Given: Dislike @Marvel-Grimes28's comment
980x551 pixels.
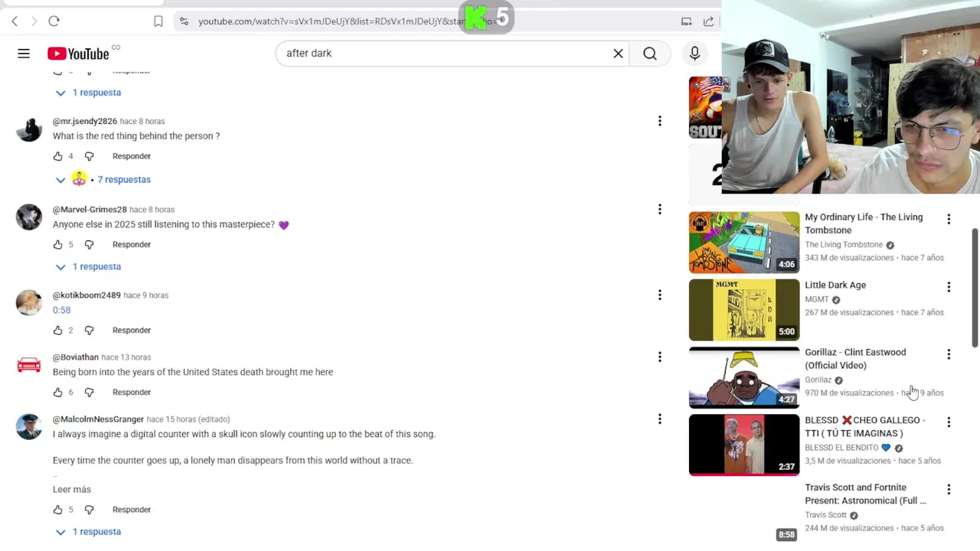Looking at the screenshot, I should 89,245.
